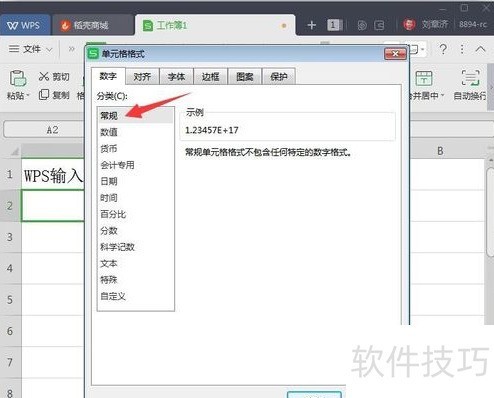
Task: Switch to the 对齐 tab
Action: tap(142, 77)
